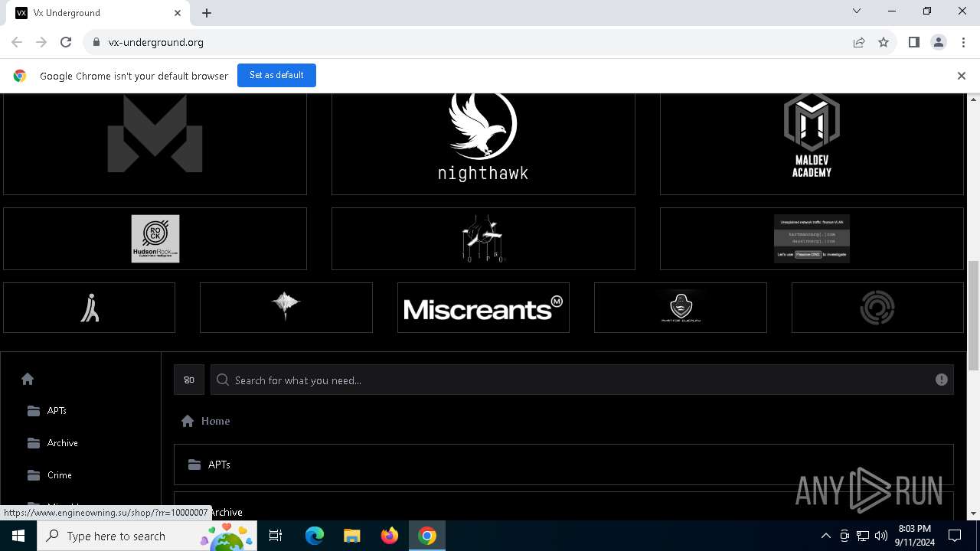Open the APTs folder row in listing

click(x=563, y=465)
